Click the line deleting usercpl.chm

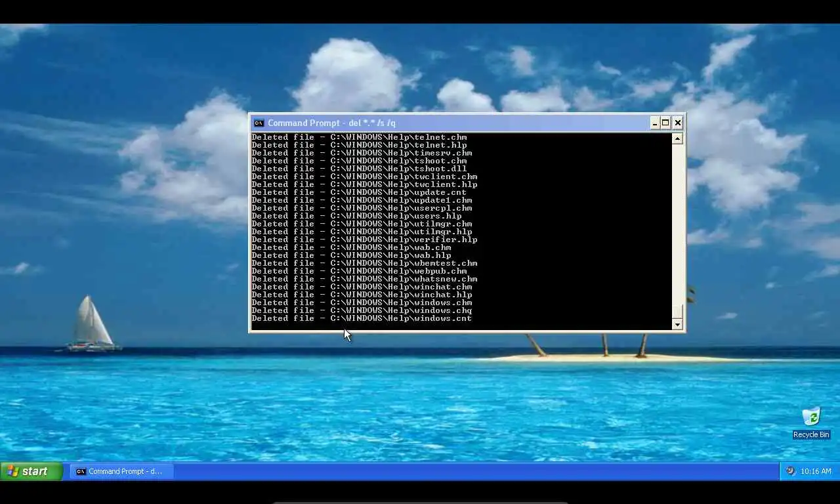[362, 208]
